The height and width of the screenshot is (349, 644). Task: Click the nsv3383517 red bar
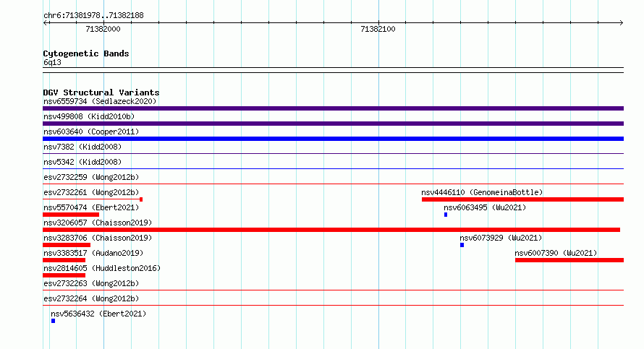pyautogui.click(x=64, y=260)
